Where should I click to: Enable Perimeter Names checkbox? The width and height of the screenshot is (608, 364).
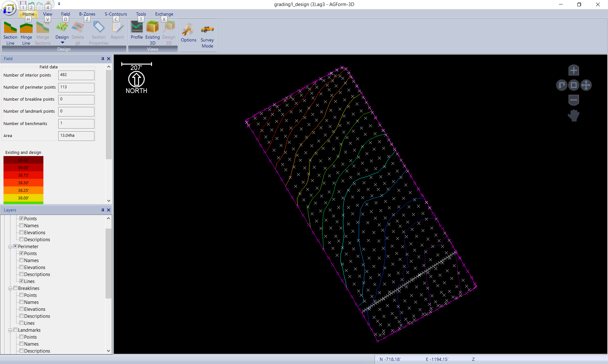[x=22, y=260]
